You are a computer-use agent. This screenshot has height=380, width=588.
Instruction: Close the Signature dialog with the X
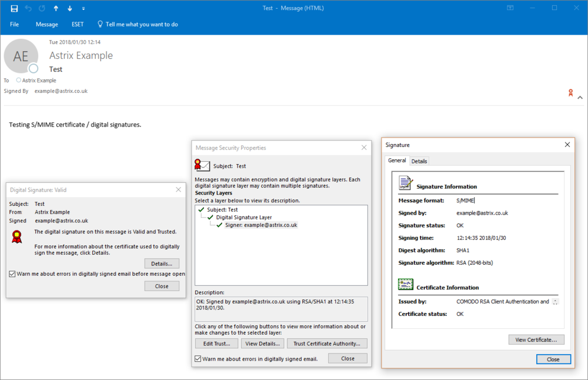567,145
